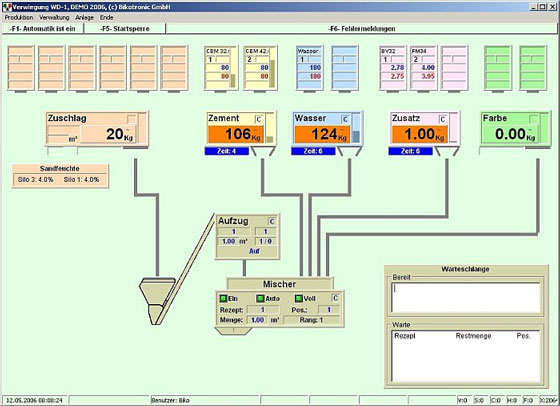Click the S:0 status bar entry
This screenshot has height=406, width=560.
[x=479, y=400]
